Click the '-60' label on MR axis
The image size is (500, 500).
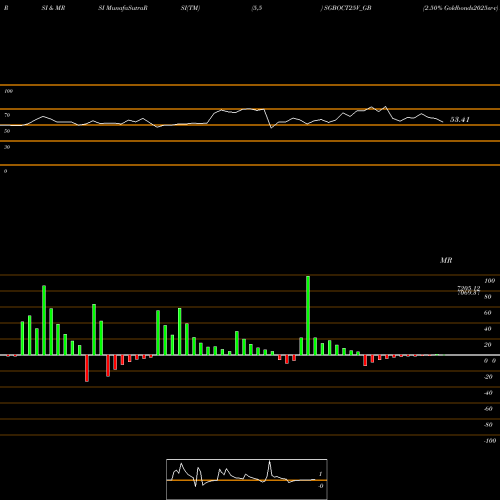point(488,409)
